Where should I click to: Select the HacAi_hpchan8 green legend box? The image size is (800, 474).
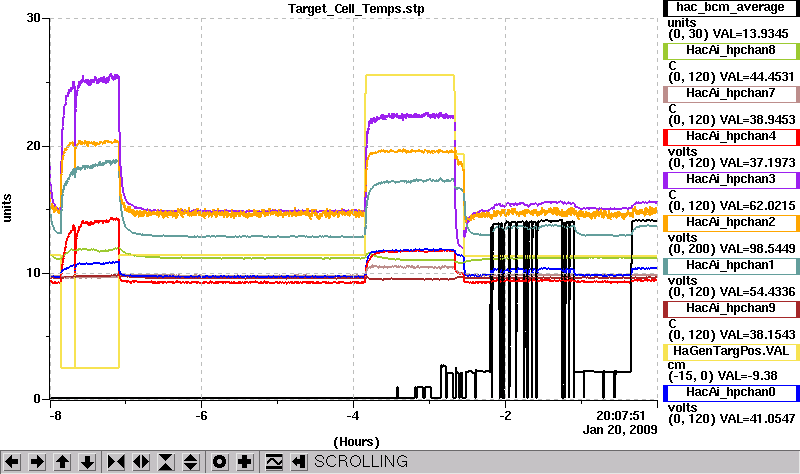coord(731,51)
